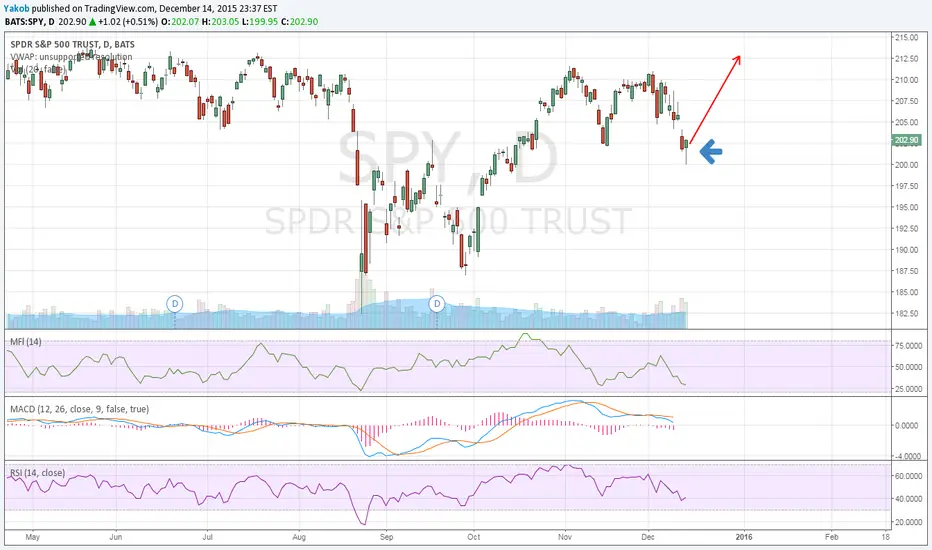The width and height of the screenshot is (932, 550).
Task: Click the dividend D marker near June
Action: [175, 304]
